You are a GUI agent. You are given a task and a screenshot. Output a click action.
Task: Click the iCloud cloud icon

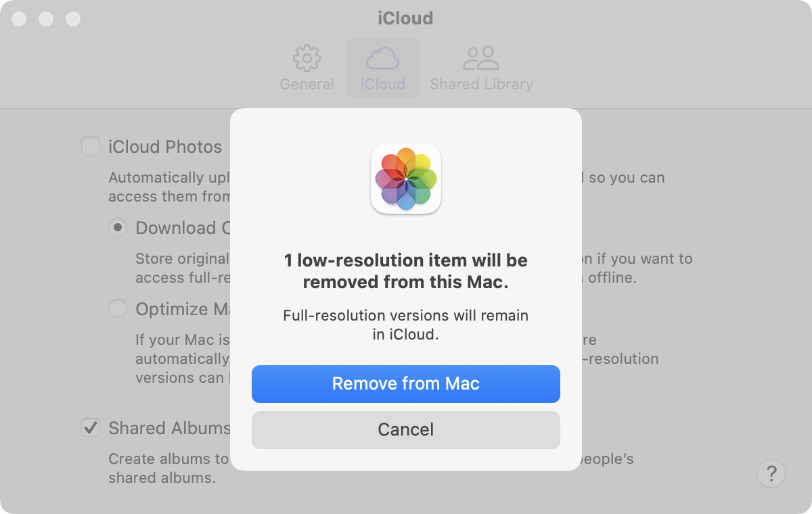(x=382, y=58)
